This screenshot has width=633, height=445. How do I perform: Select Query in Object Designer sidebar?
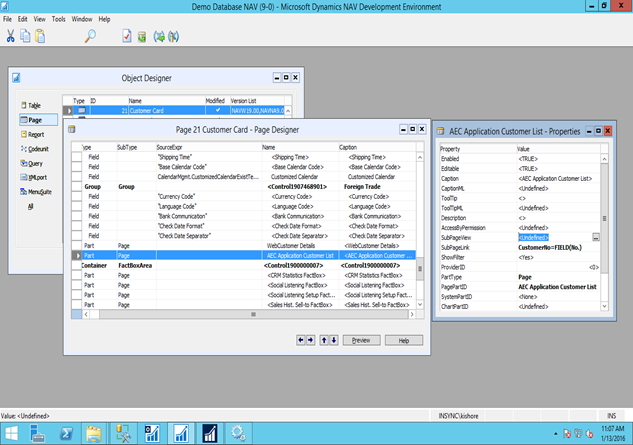[31, 164]
